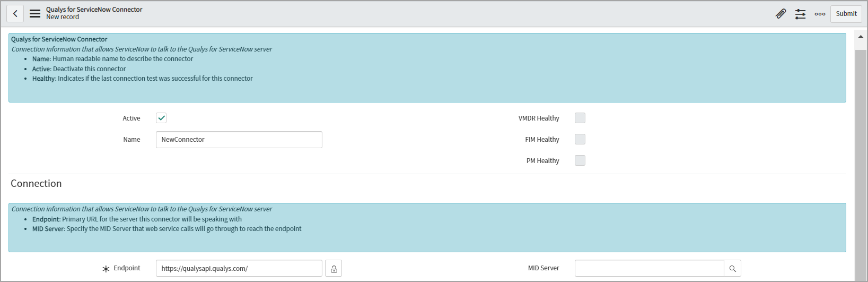The width and height of the screenshot is (868, 282).
Task: Click the MID Server field label
Action: coord(543,268)
